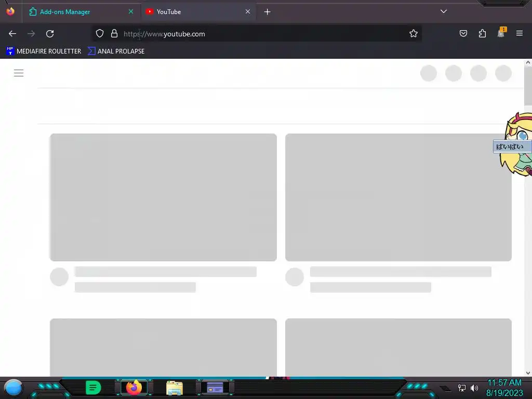Go back to the previous page
Screen dimensions: 532x399
[x=12, y=34]
